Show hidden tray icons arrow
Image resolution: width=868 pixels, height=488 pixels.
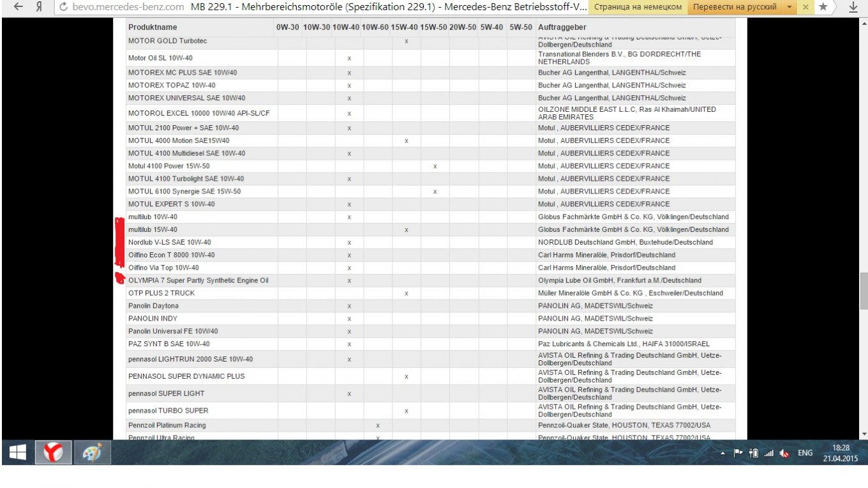pos(722,454)
